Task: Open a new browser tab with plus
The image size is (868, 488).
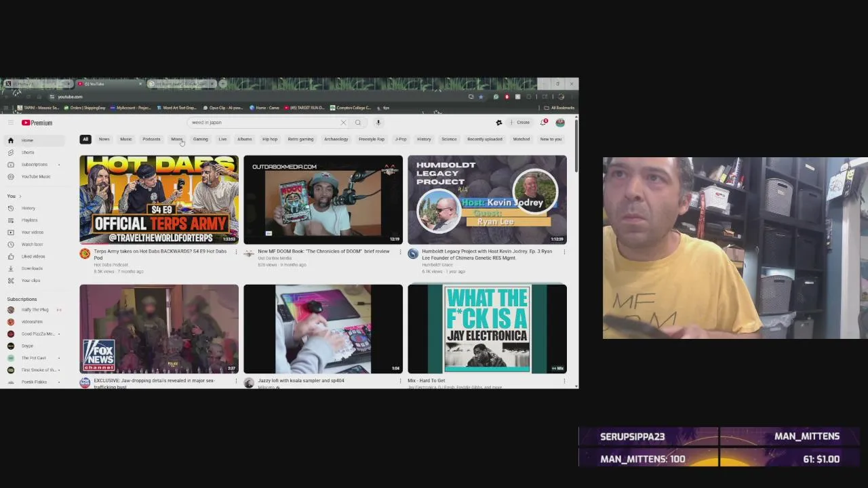Action: [x=222, y=84]
